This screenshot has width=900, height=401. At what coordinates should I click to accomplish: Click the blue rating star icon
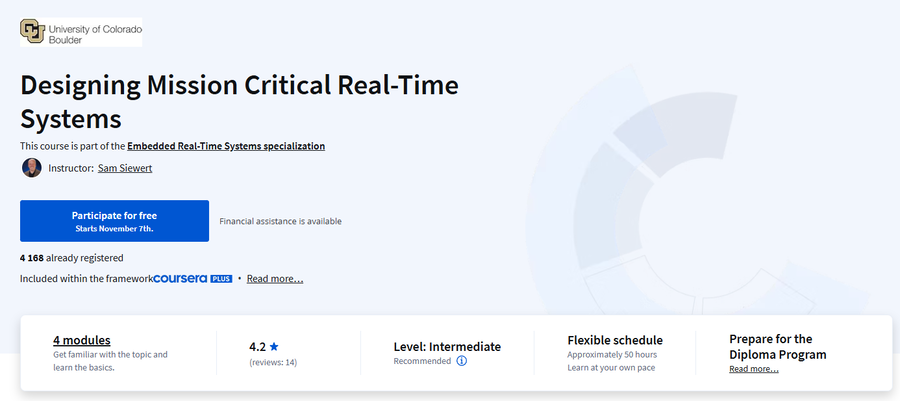click(274, 347)
